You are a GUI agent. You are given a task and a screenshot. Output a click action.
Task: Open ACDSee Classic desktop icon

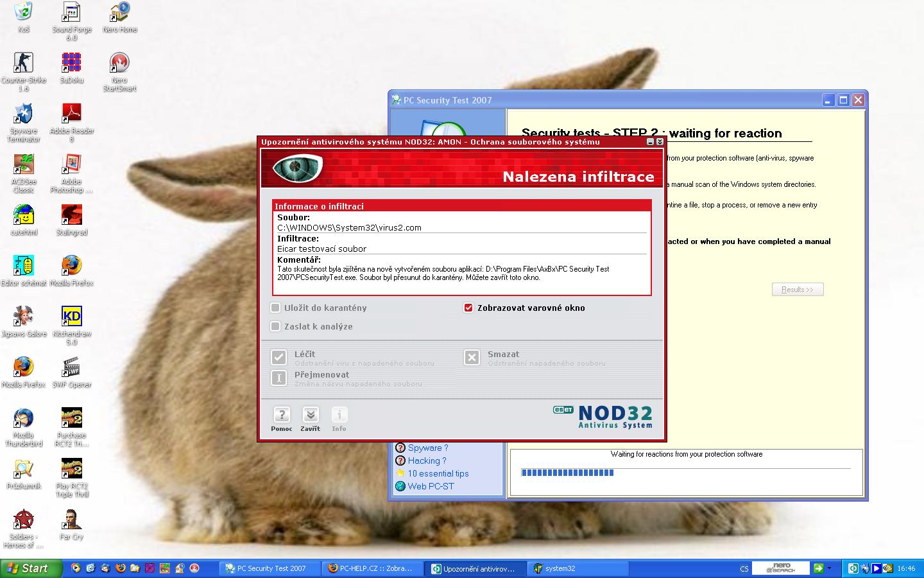24,173
